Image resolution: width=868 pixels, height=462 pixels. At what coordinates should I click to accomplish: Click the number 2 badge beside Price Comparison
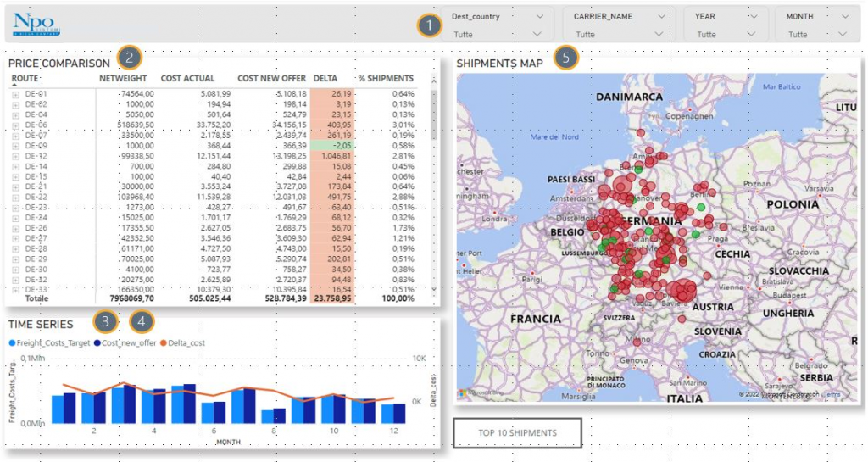tap(129, 58)
